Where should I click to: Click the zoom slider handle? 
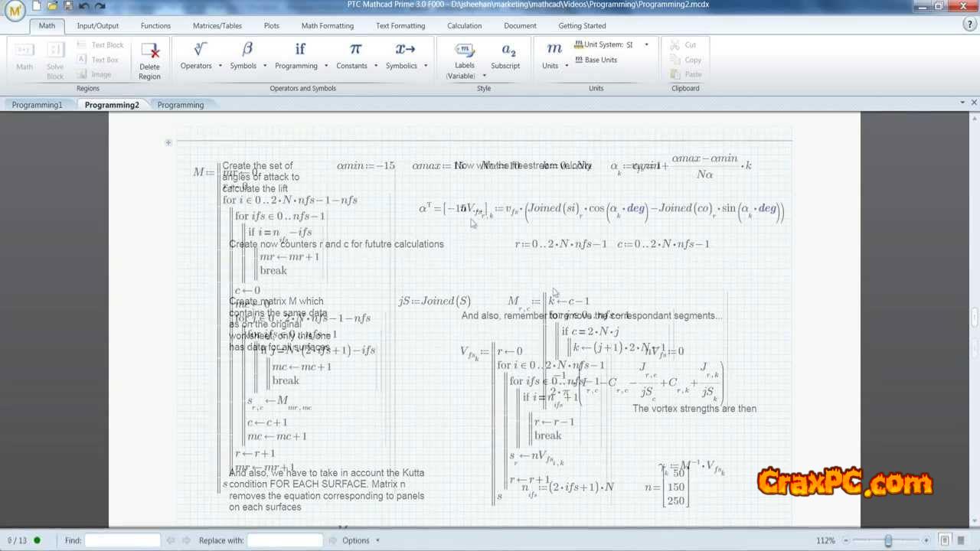coord(888,540)
